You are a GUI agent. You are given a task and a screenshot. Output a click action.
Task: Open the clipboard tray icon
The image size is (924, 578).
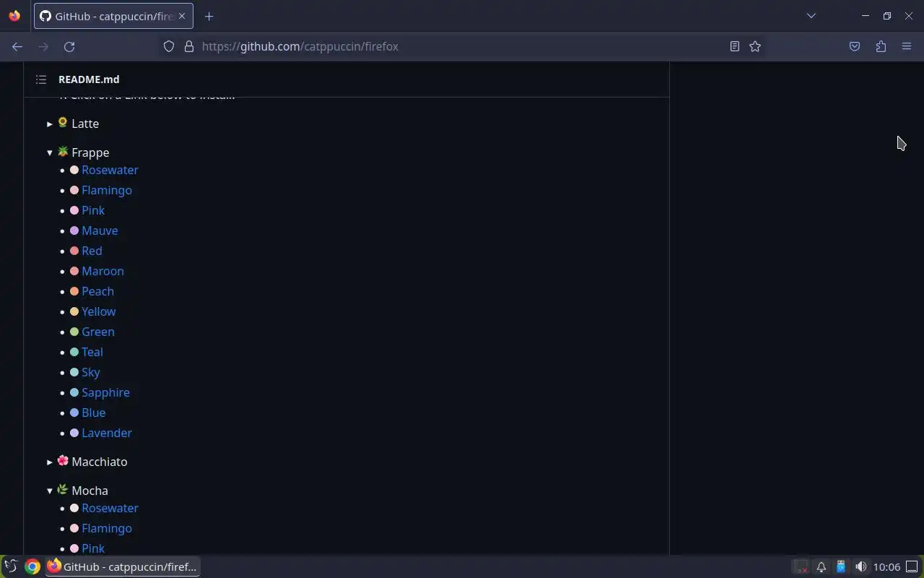coord(841,566)
